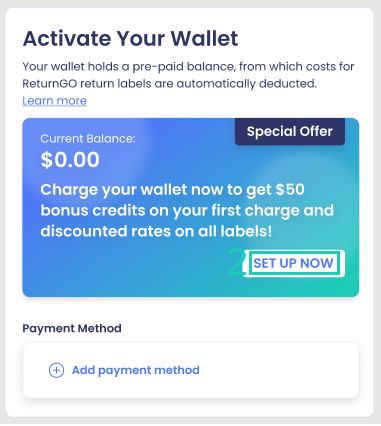Viewport: 381px width, 426px height.
Task: Click the SET UP NOW button
Action: [x=294, y=263]
